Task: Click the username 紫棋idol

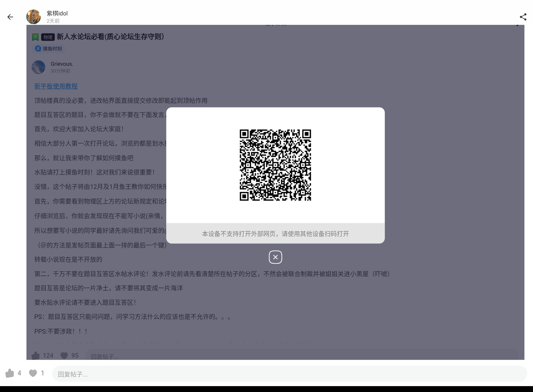Action: [57, 13]
